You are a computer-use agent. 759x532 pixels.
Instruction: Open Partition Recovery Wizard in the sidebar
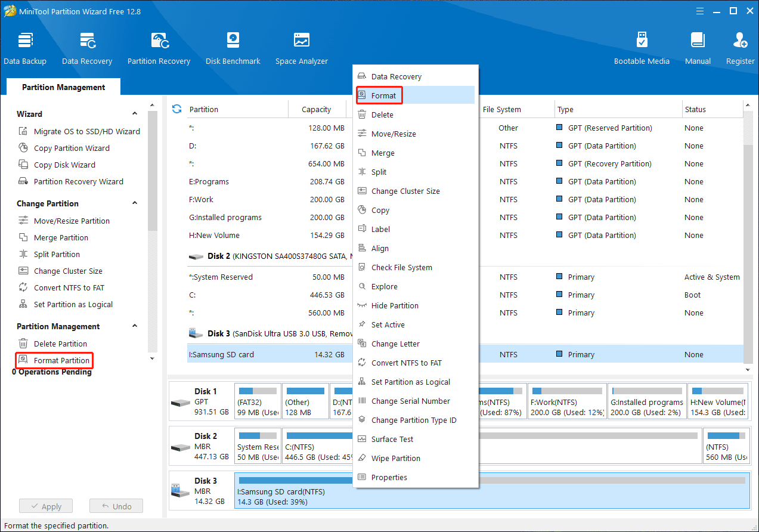tap(71, 181)
